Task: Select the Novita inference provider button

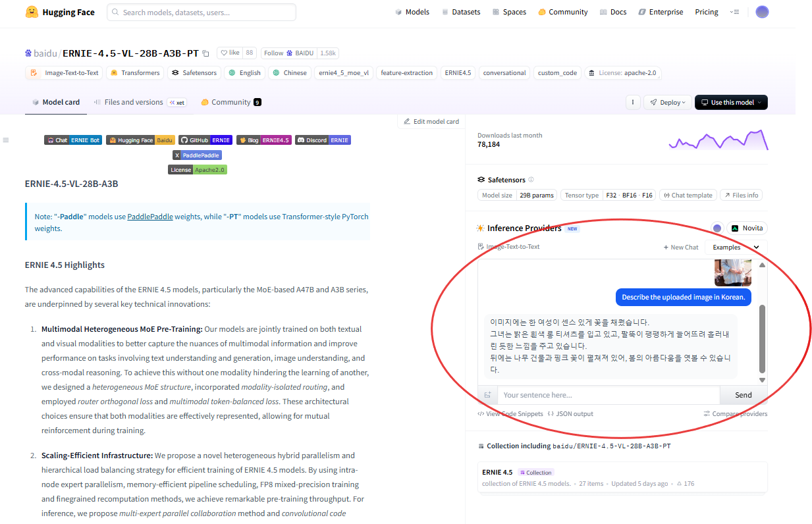Action: (747, 228)
